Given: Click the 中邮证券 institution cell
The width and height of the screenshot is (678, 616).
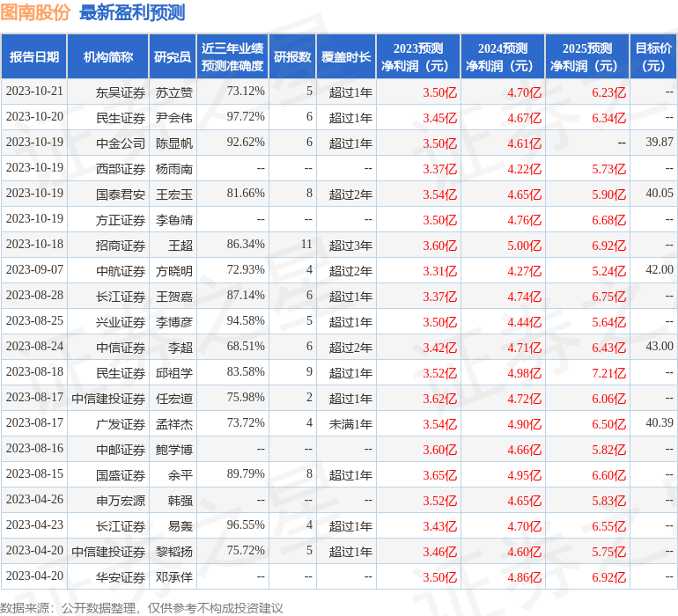Looking at the screenshot, I should [x=121, y=450].
